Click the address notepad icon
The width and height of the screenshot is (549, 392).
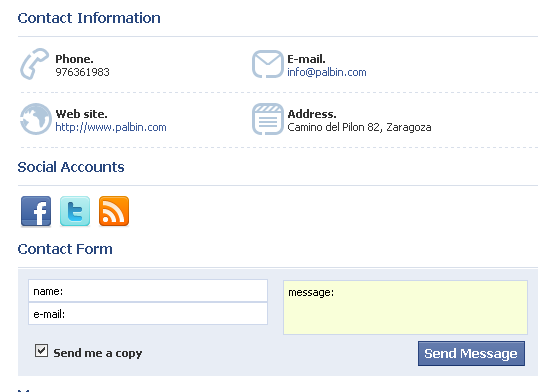click(267, 119)
